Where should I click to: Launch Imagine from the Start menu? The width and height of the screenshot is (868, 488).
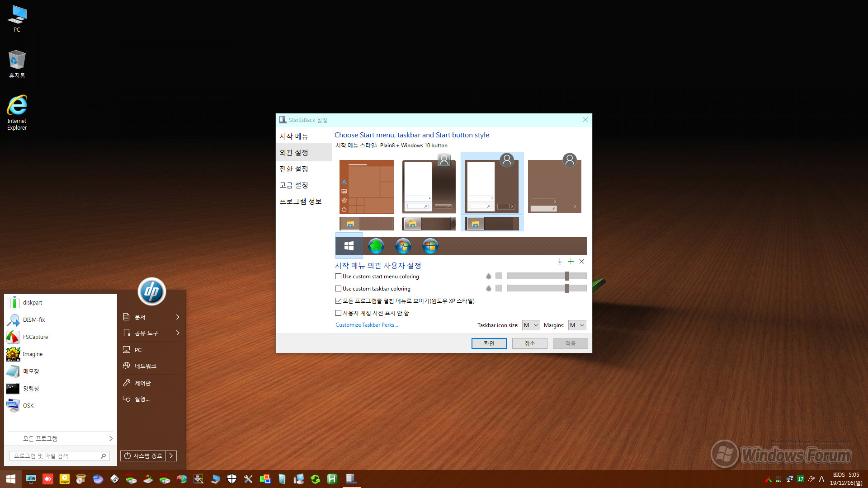point(61,354)
